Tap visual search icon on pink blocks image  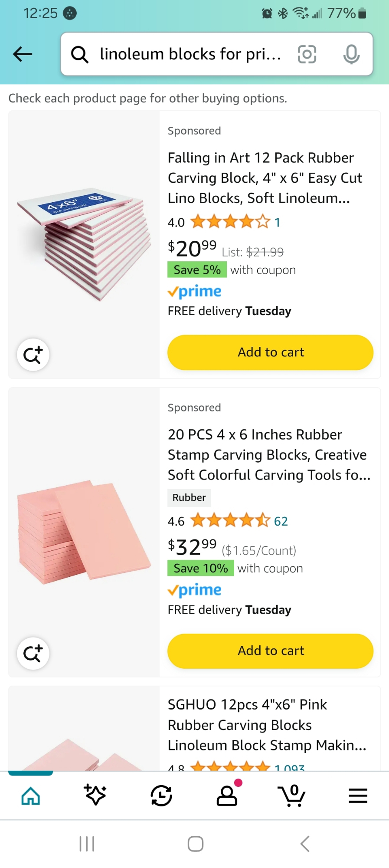point(33,653)
